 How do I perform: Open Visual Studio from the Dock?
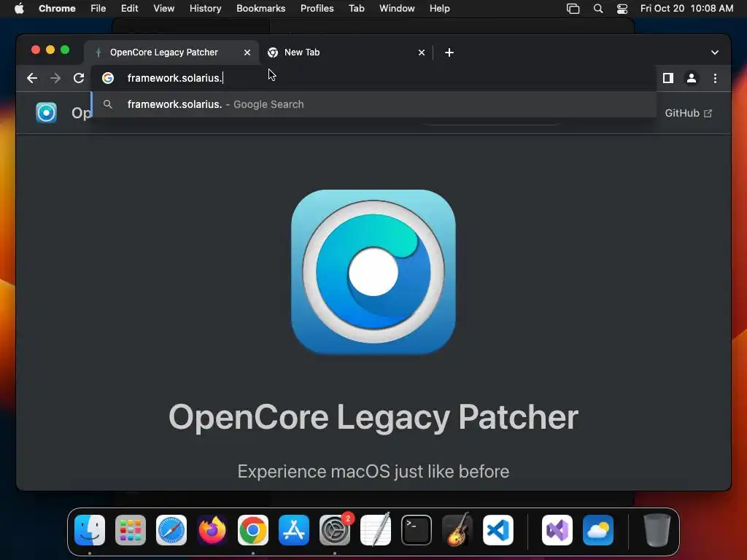pos(557,530)
